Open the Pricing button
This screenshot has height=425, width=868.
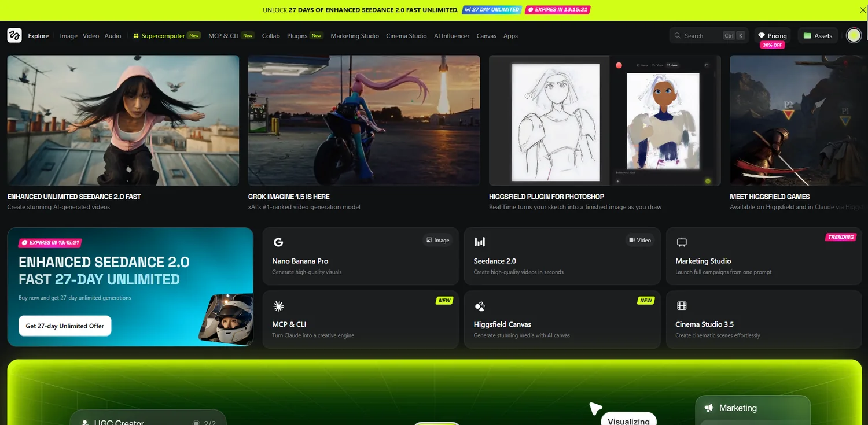pos(773,36)
